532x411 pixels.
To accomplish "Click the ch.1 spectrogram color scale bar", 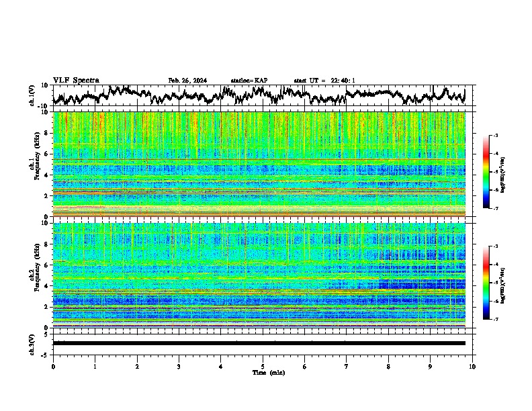I will click(486, 172).
